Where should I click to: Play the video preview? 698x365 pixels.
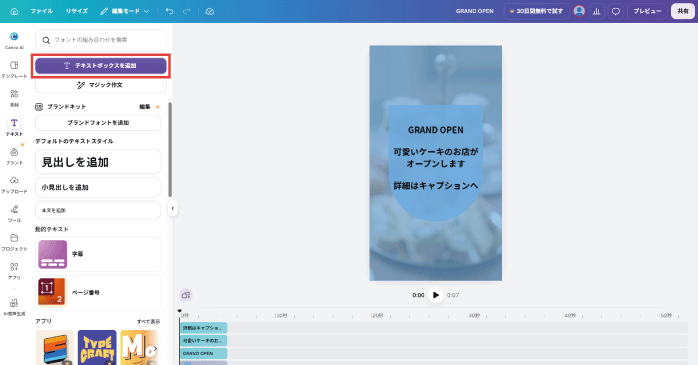pos(436,295)
